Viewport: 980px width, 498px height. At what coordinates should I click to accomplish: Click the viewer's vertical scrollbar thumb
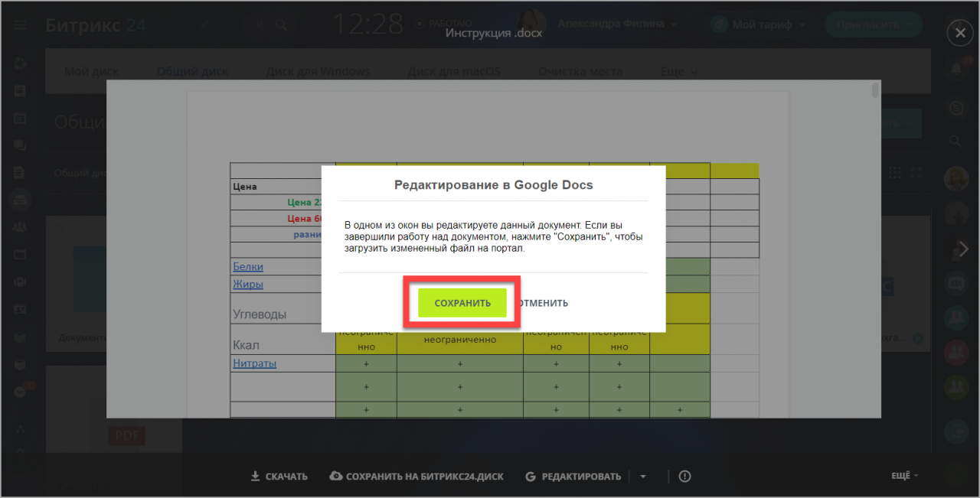(x=875, y=91)
